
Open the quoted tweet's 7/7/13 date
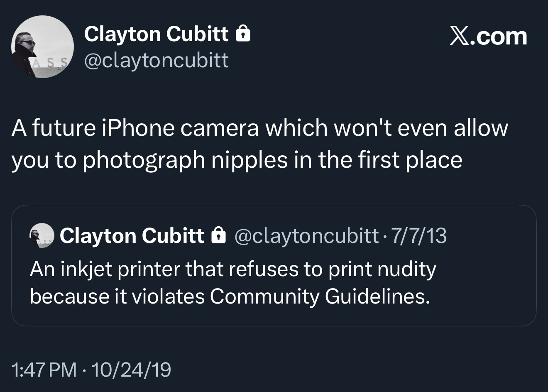(419, 236)
